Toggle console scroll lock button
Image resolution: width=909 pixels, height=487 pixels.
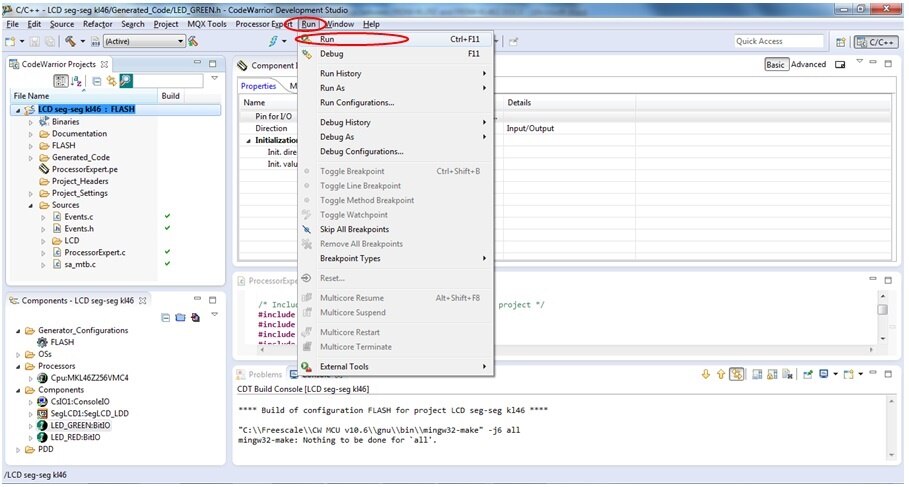pos(736,374)
